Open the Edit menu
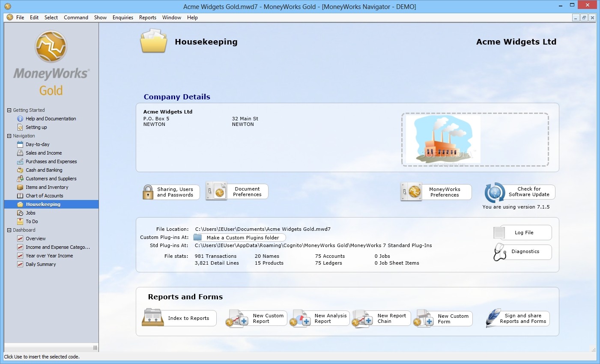 pos(34,18)
